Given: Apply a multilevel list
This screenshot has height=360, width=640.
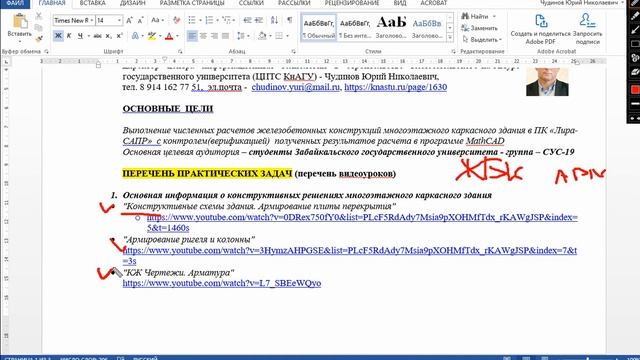Looking at the screenshot, I should tap(227, 20).
